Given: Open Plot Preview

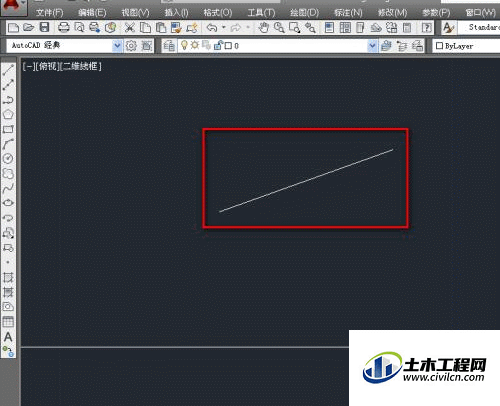Looking at the screenshot, I should (79, 27).
